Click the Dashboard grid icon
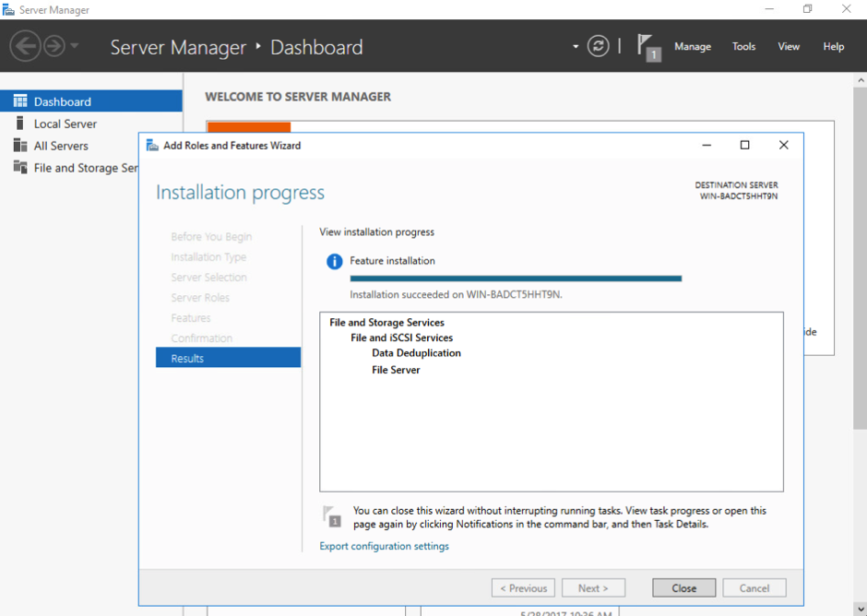867x616 pixels. [x=20, y=101]
